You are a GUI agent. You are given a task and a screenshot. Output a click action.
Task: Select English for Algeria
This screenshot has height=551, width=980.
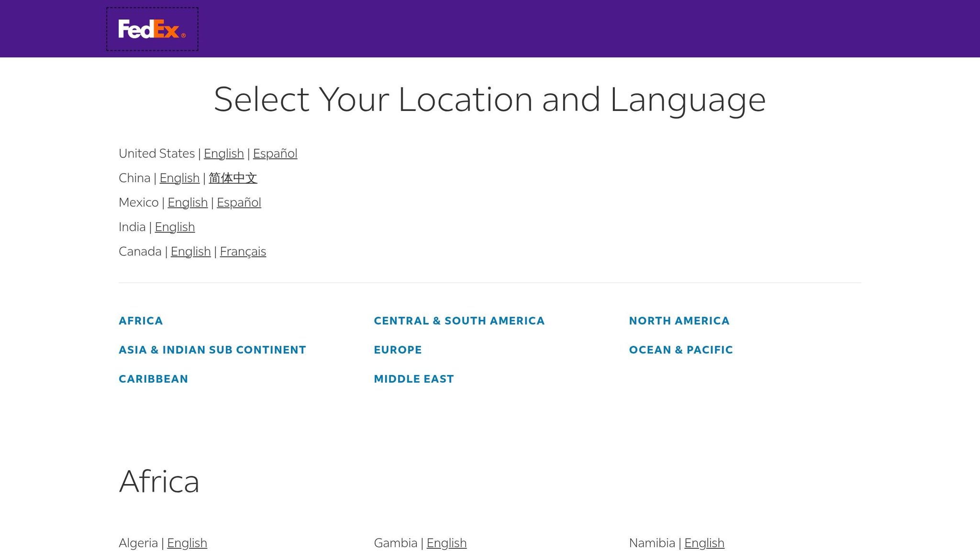tap(187, 543)
